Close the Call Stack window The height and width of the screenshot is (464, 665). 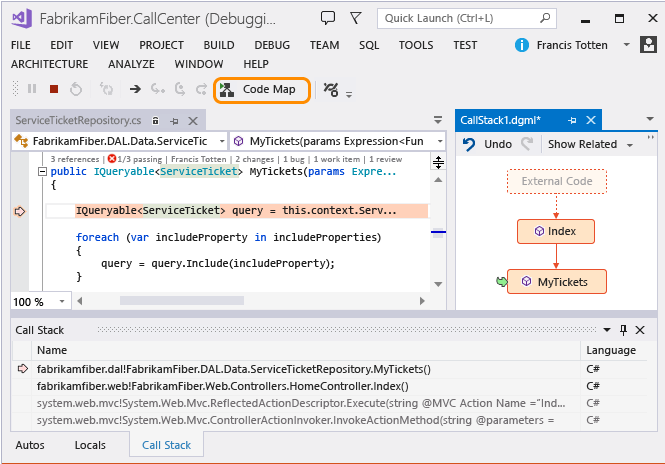pyautogui.click(x=640, y=330)
